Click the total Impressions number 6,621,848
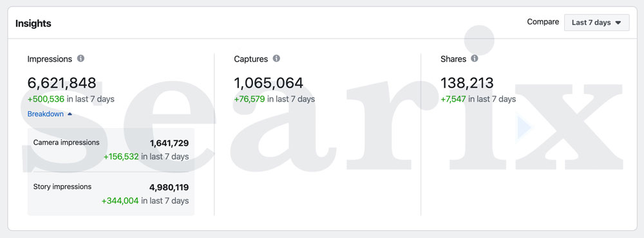Viewport: 644px width, 238px height. 62,83
